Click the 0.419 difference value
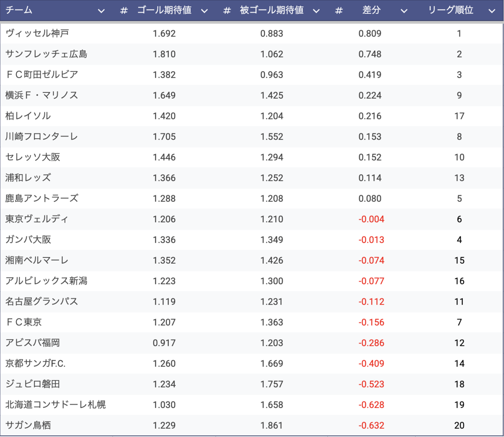Screen dimensions: 504x437 click(370, 75)
